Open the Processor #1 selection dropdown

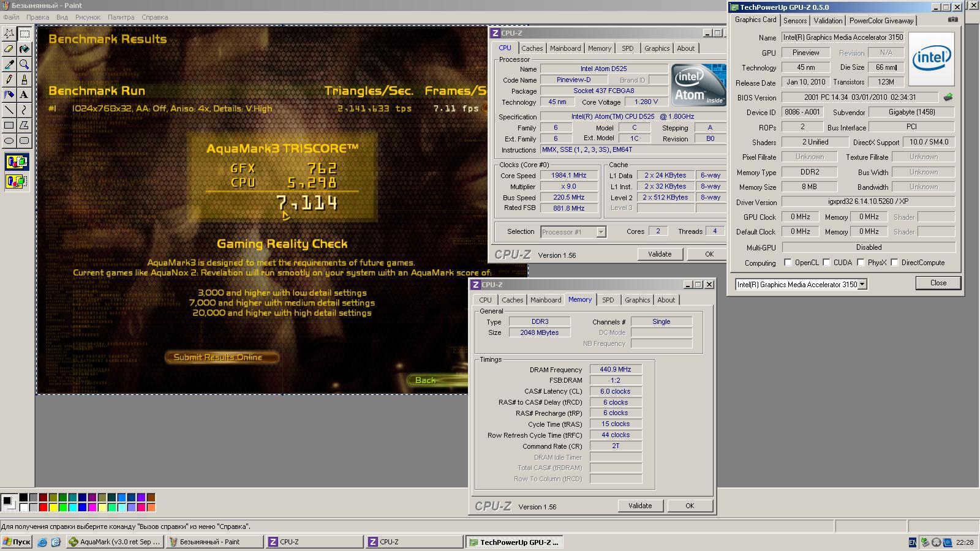pyautogui.click(x=601, y=231)
